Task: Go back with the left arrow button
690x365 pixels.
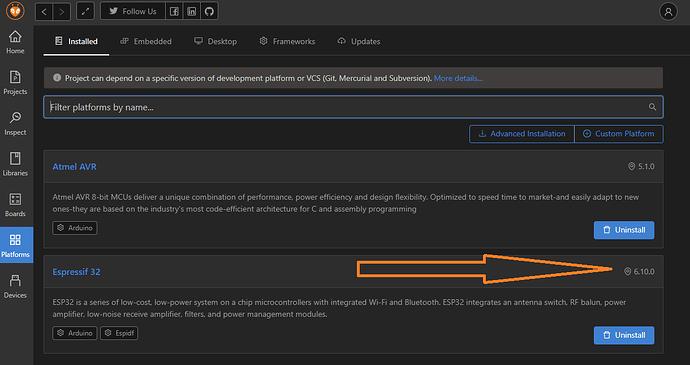Action: (44, 11)
